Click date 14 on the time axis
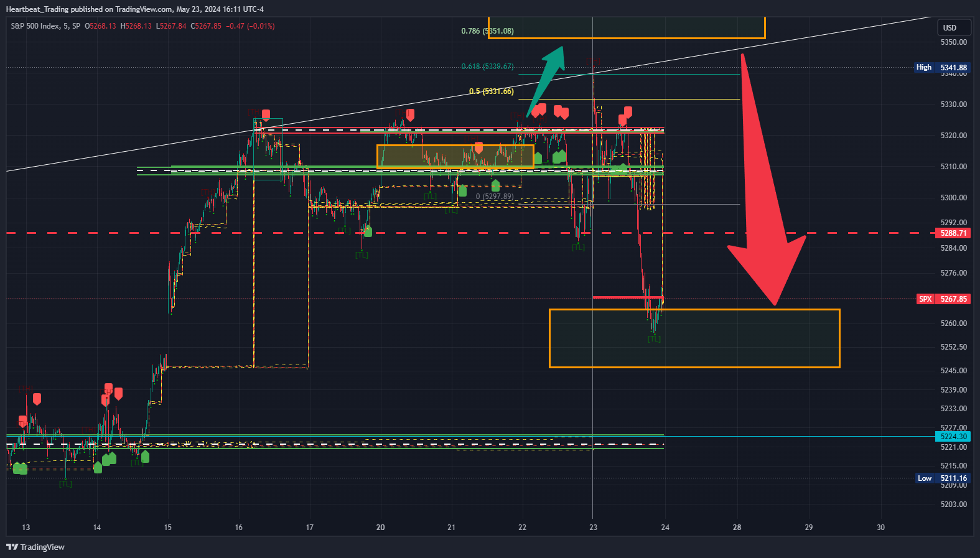The image size is (980, 558). (x=96, y=528)
